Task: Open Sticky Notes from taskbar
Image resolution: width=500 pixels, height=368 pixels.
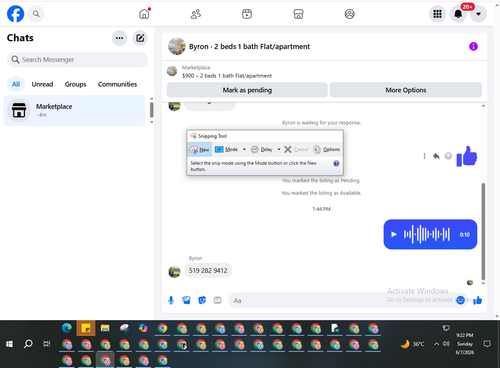Action: coord(86,328)
